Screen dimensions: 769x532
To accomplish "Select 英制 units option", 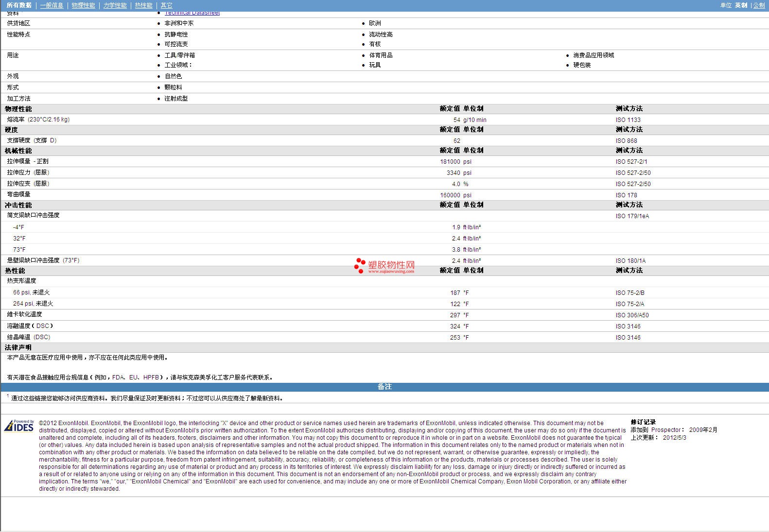I will coord(741,5).
